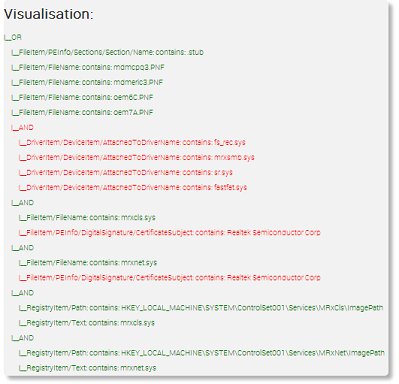Select the red AND node

click(22, 127)
